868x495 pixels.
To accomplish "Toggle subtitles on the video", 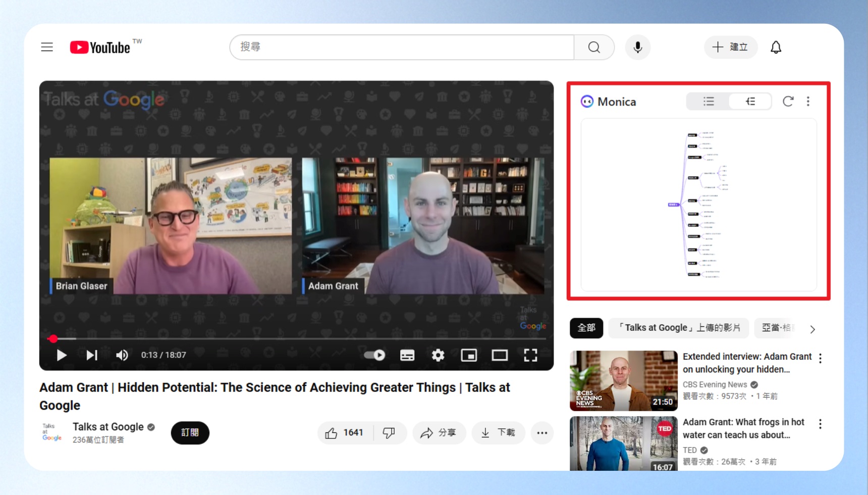I will pyautogui.click(x=407, y=355).
